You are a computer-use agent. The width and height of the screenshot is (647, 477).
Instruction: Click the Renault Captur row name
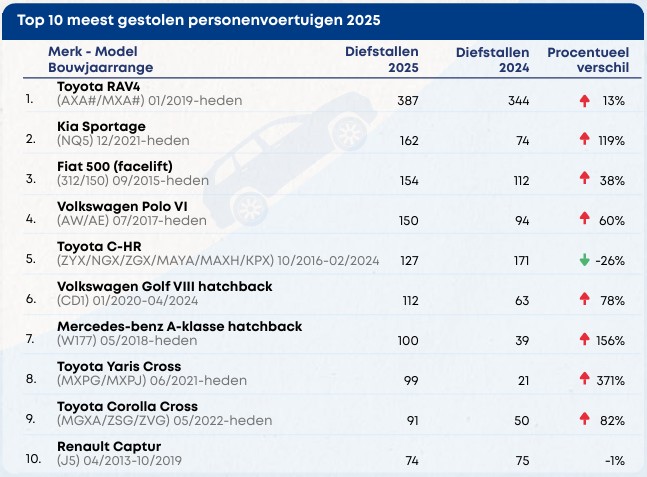tap(105, 446)
